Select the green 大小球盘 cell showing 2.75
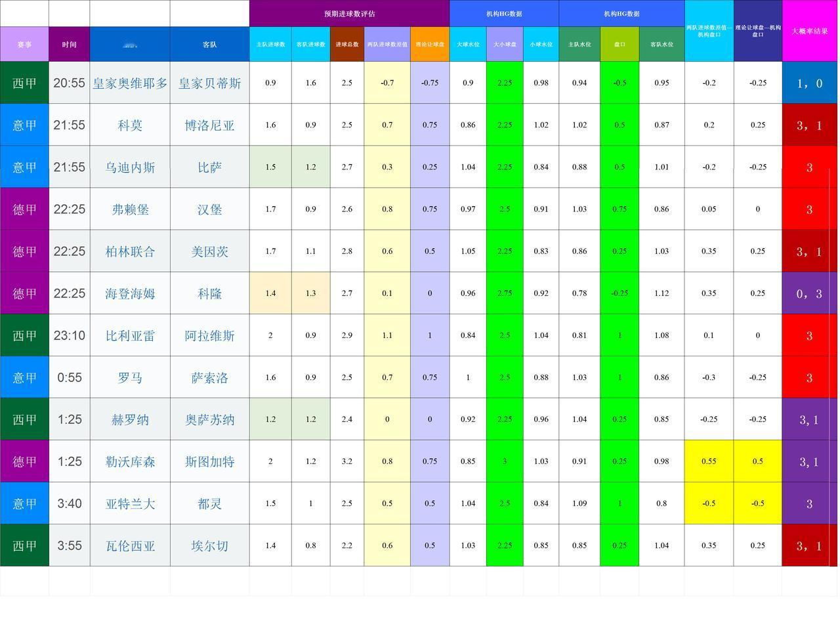This screenshot has height=636, width=840. [504, 293]
